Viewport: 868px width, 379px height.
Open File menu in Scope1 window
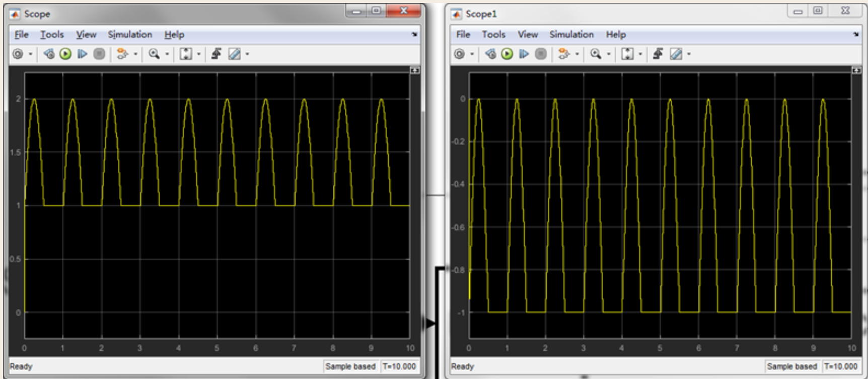coord(463,35)
